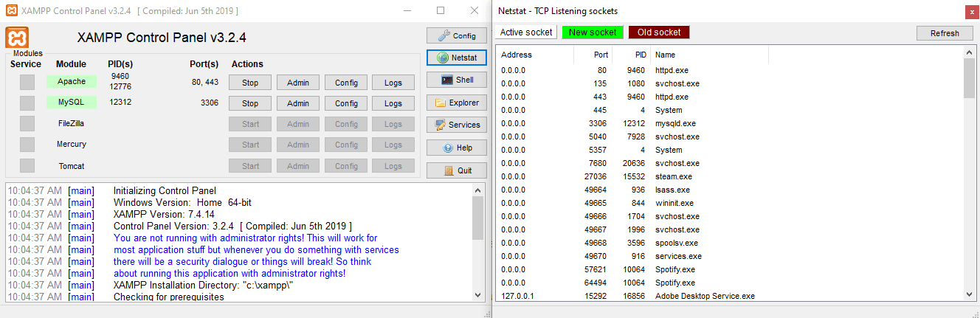
Task: Select the httpd.exe port 80 row
Action: [730, 70]
